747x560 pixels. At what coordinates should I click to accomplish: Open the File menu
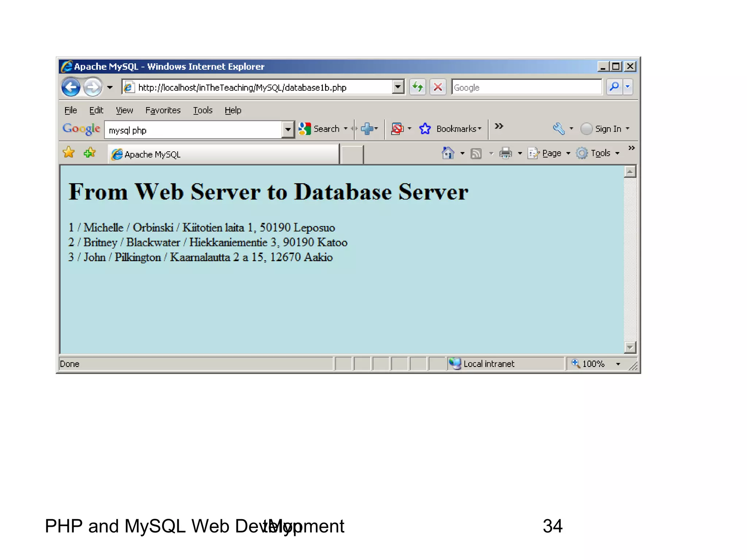coord(71,110)
